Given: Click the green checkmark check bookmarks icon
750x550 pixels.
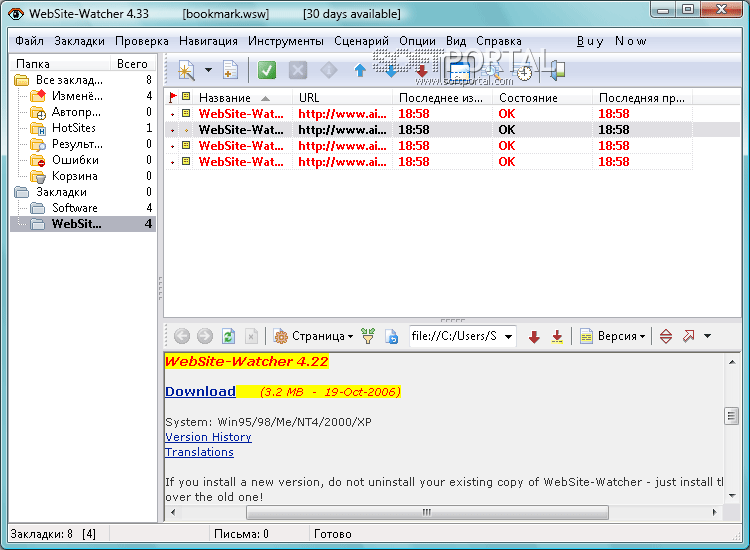Looking at the screenshot, I should click(267, 70).
